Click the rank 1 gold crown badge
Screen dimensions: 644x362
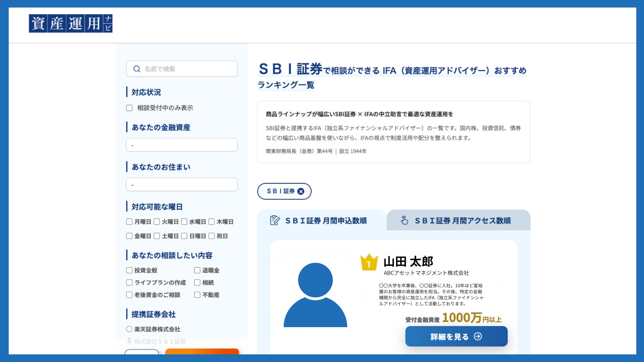(x=369, y=262)
